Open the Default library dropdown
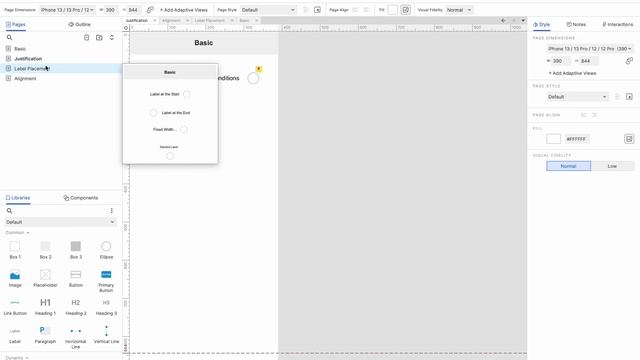The width and height of the screenshot is (640, 360). pyautogui.click(x=60, y=222)
